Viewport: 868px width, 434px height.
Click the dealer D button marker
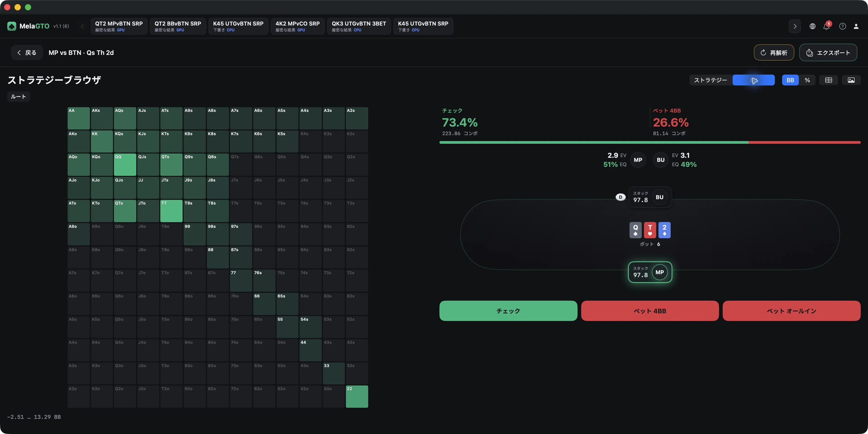tap(620, 197)
